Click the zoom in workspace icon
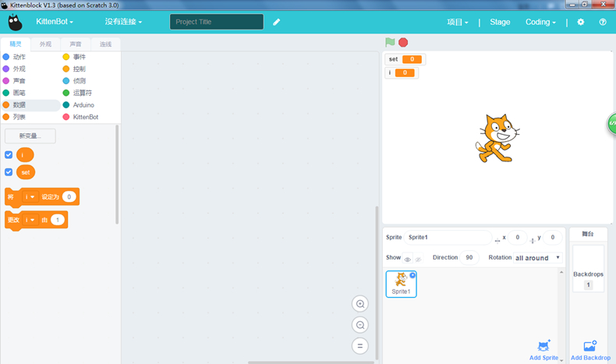The image size is (616, 364). [x=359, y=304]
